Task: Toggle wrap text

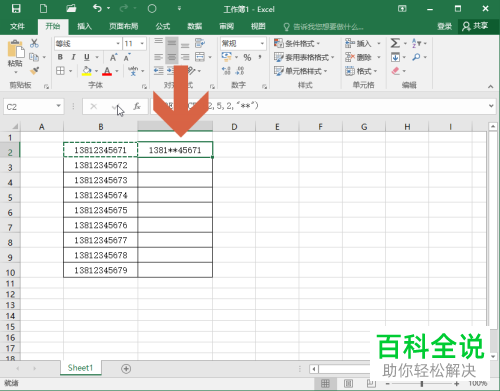Action: point(200,43)
